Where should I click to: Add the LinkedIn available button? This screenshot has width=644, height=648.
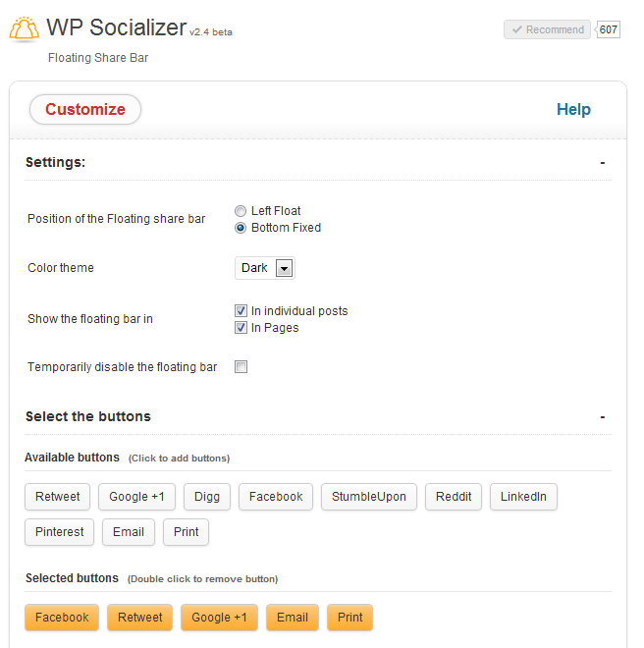523,497
